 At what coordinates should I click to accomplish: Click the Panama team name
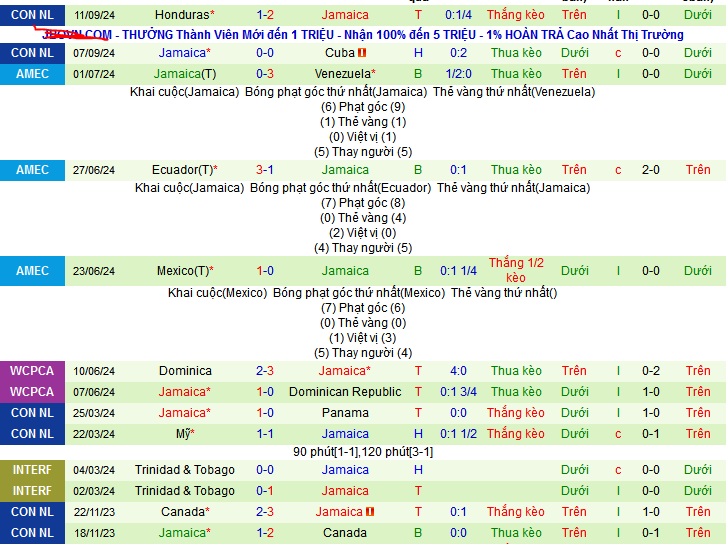(345, 413)
